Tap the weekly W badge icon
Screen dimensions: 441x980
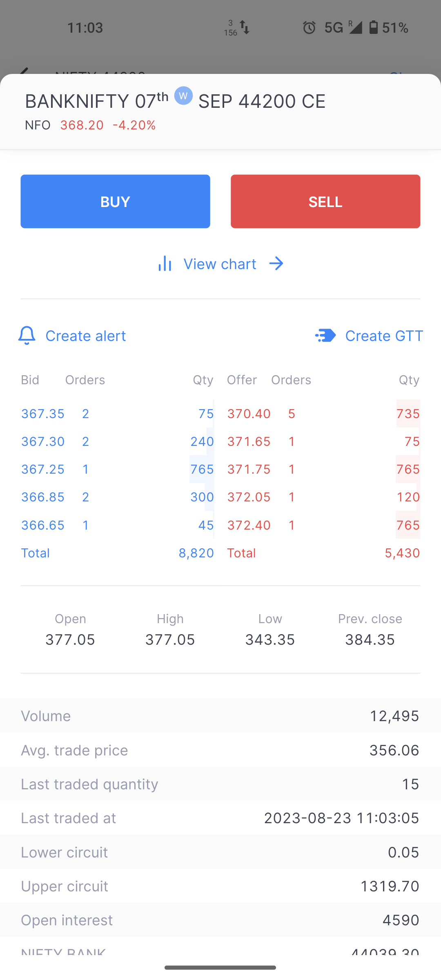pos(183,96)
